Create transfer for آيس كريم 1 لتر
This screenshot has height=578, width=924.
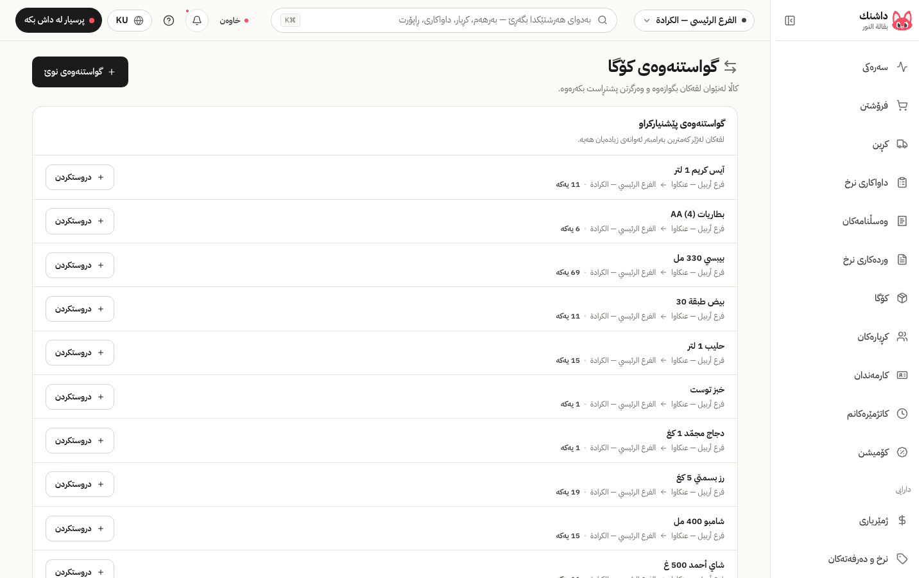(x=80, y=177)
